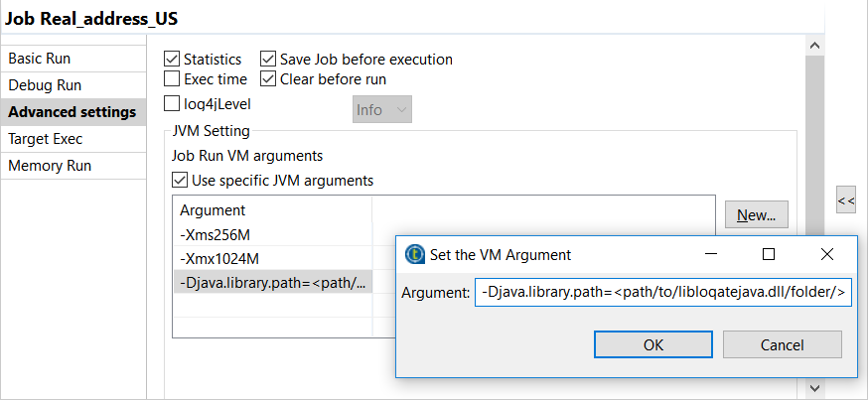The image size is (868, 400).
Task: Toggle the Statistics checkbox
Action: pos(172,60)
